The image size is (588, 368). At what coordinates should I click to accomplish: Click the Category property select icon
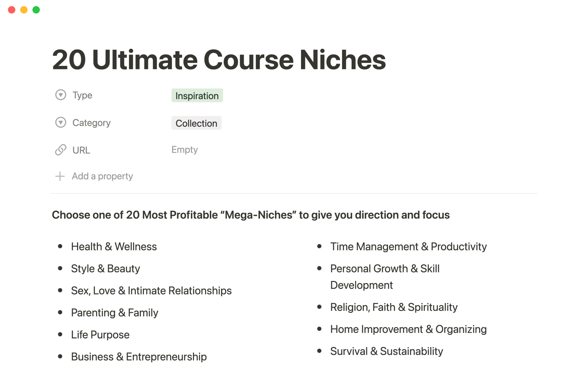61,123
